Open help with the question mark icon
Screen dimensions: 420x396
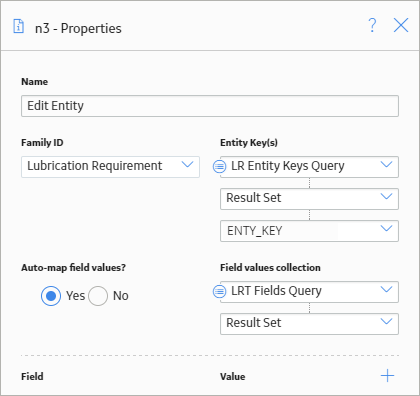click(x=372, y=25)
